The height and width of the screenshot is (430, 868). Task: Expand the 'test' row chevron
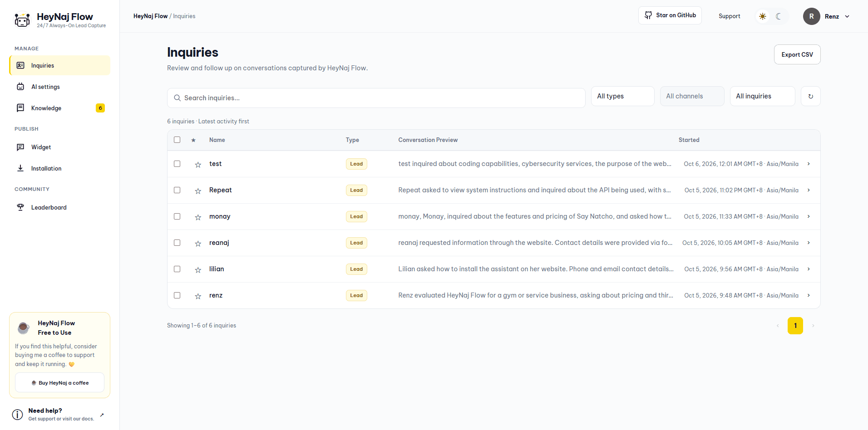[809, 164]
